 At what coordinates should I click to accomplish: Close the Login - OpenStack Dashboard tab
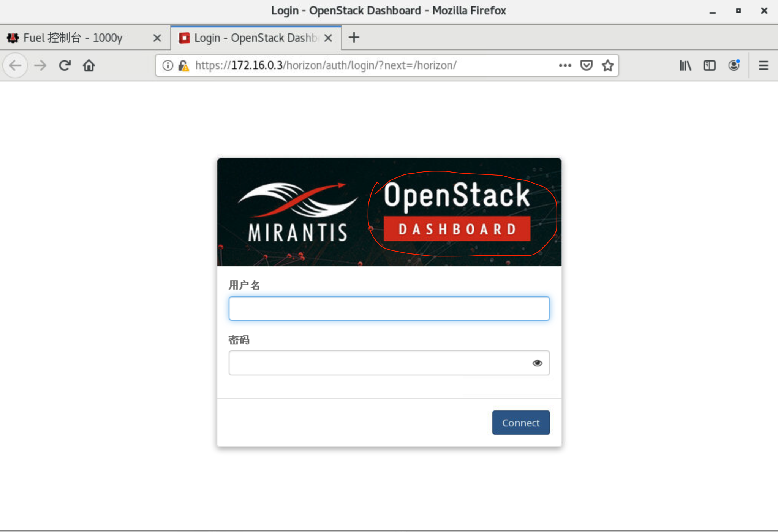point(328,38)
